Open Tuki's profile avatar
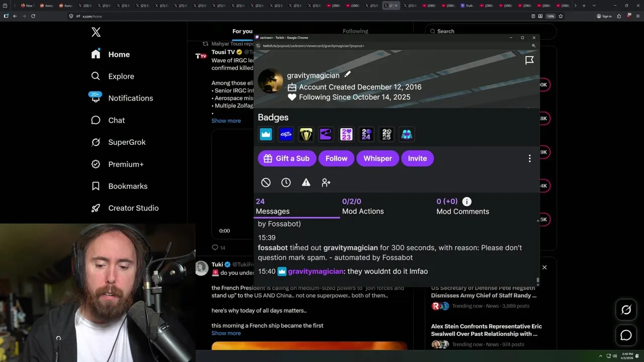This screenshot has height=362, width=644. tap(202, 268)
